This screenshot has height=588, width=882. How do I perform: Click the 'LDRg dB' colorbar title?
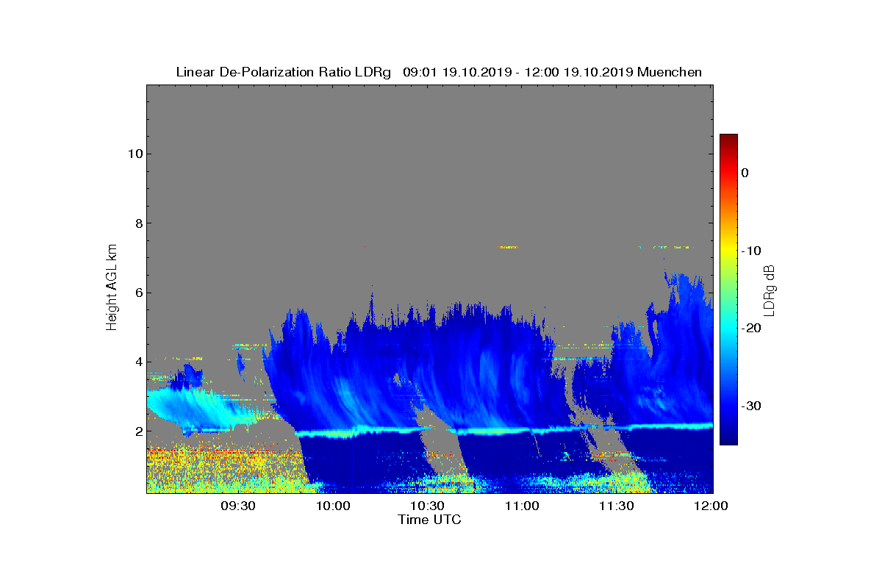pos(770,290)
